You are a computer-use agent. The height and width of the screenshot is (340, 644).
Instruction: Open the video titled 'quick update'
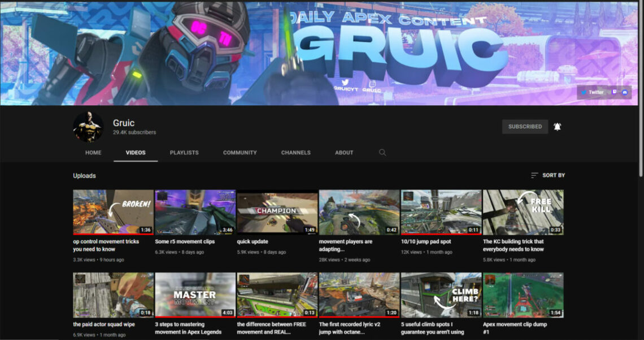[277, 212]
